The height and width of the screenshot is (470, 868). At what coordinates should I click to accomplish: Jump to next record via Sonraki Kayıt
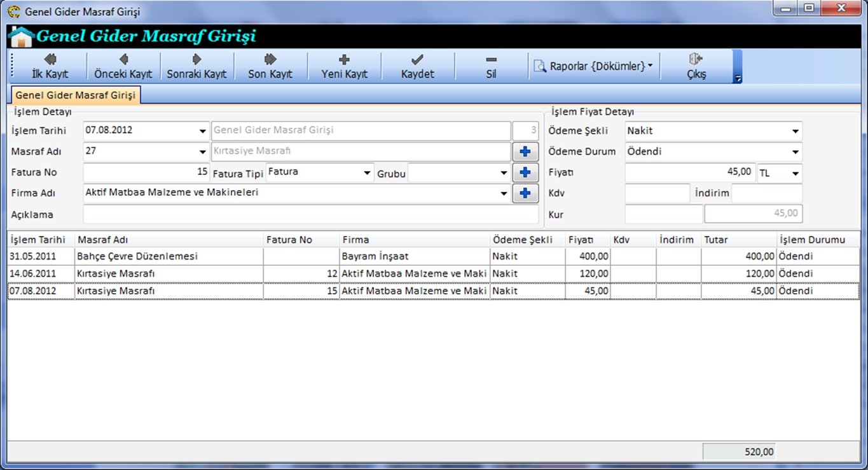pos(196,66)
